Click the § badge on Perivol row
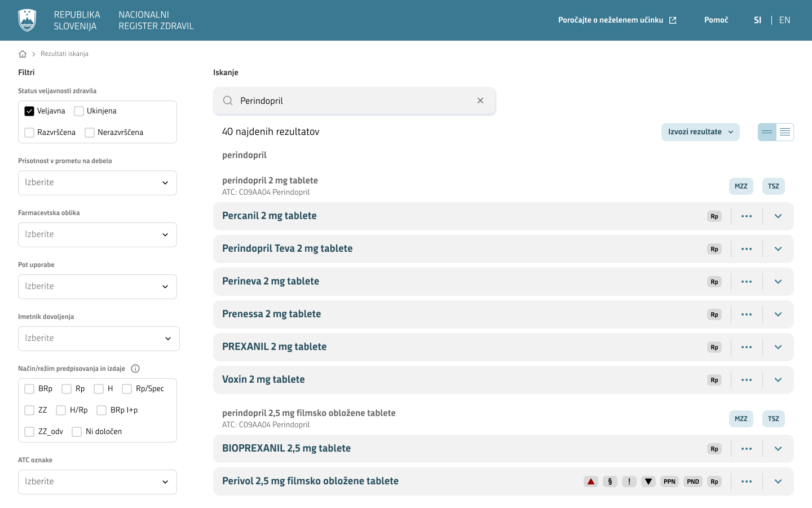The image size is (812, 508). (610, 481)
